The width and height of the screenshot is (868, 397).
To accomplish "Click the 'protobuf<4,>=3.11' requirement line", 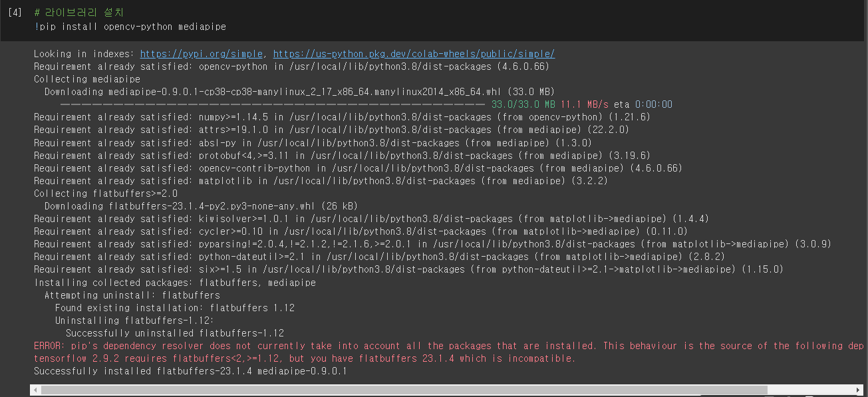I will tap(342, 155).
